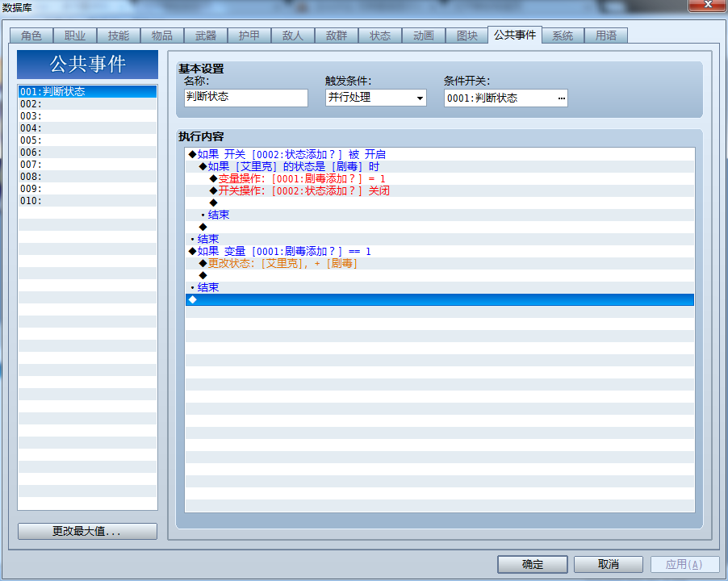The width and height of the screenshot is (728, 581).
Task: Open the 触发条件 dropdown arrow
Action: [420, 98]
